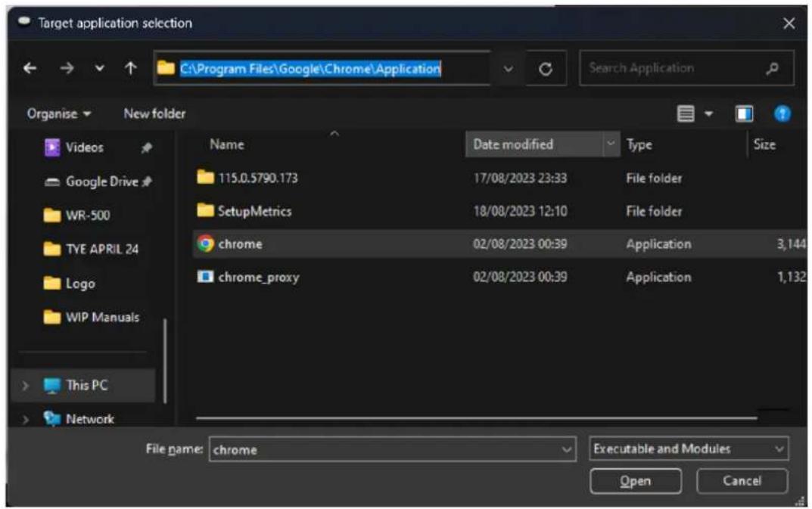Screen dimensions: 812x509
Task: Click the address bar folder icon
Action: tap(166, 68)
